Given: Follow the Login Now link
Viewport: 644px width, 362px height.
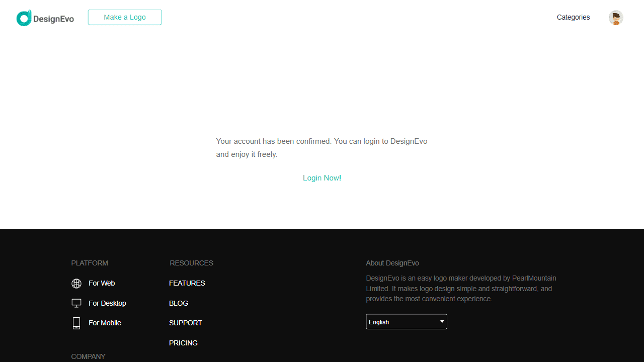Looking at the screenshot, I should pos(321,178).
